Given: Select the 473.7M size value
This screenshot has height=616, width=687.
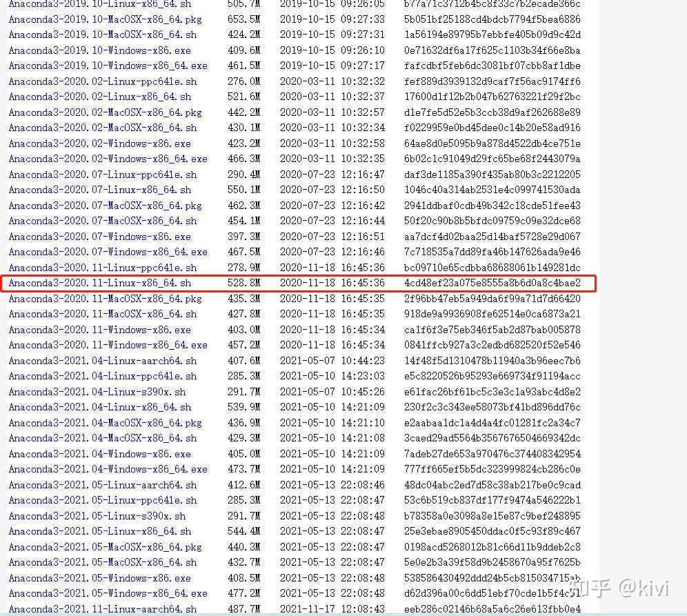Looking at the screenshot, I should (244, 470).
